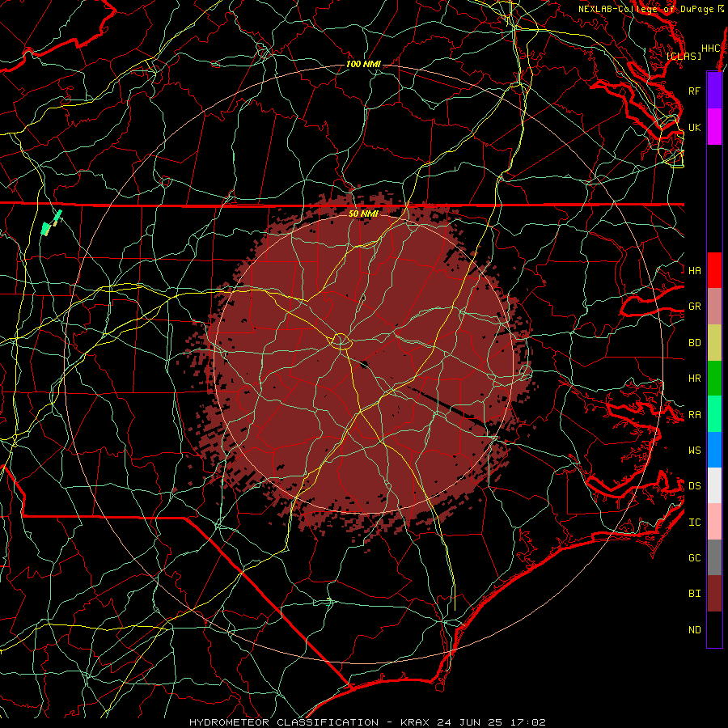Click the WS legend label
Image resolution: width=728 pixels, height=728 pixels.
tap(694, 450)
